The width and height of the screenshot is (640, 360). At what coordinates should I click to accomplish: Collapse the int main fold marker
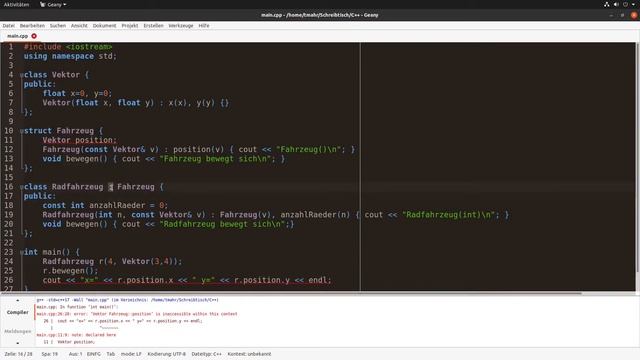click(22, 252)
